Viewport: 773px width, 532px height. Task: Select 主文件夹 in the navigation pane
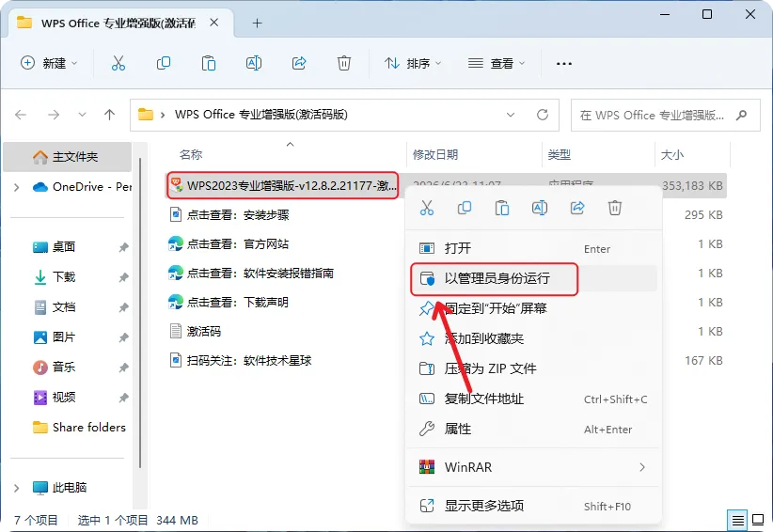tap(67, 157)
